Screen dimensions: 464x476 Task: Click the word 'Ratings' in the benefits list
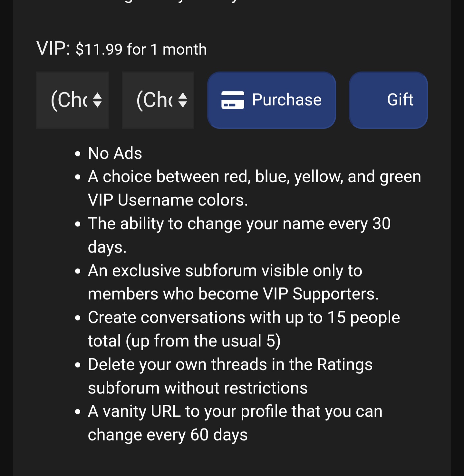344,365
